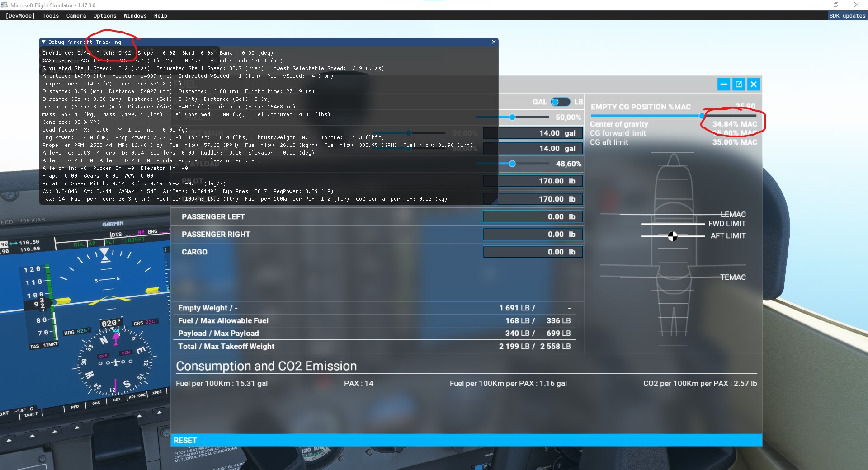This screenshot has height=470, width=868.
Task: Open the Windows menu
Action: pyautogui.click(x=135, y=16)
